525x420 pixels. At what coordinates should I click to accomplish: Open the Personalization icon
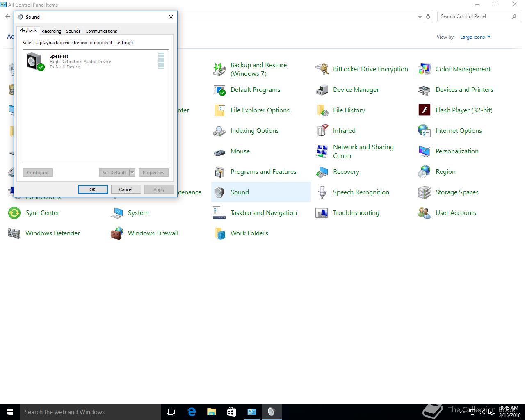[425, 151]
